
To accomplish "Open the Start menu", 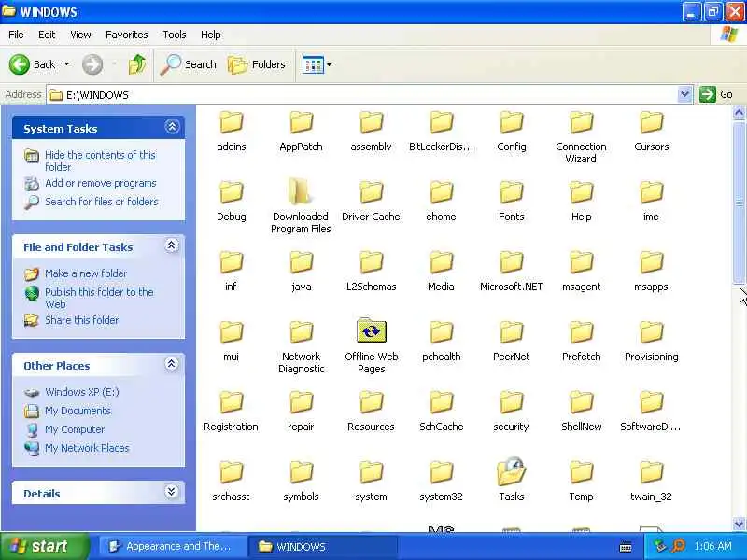I will (44, 546).
